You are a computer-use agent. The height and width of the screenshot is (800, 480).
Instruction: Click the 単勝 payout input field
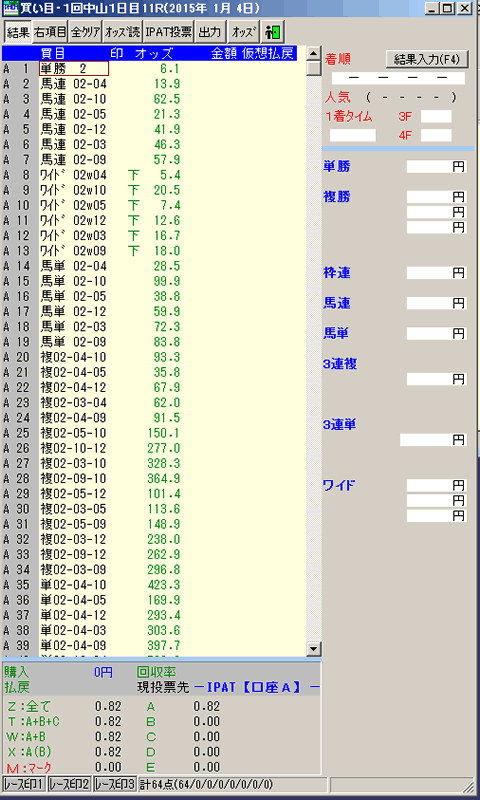(437, 166)
